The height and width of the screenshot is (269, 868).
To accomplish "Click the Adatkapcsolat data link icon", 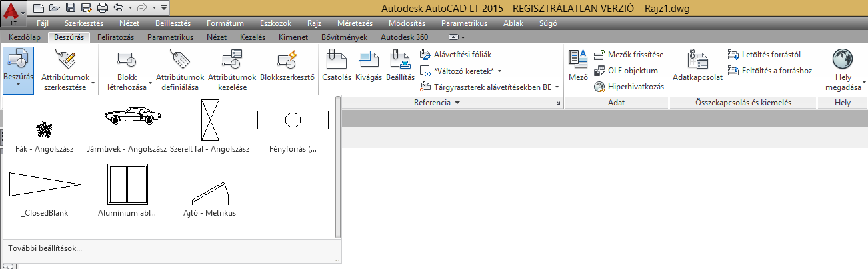I will click(x=697, y=60).
